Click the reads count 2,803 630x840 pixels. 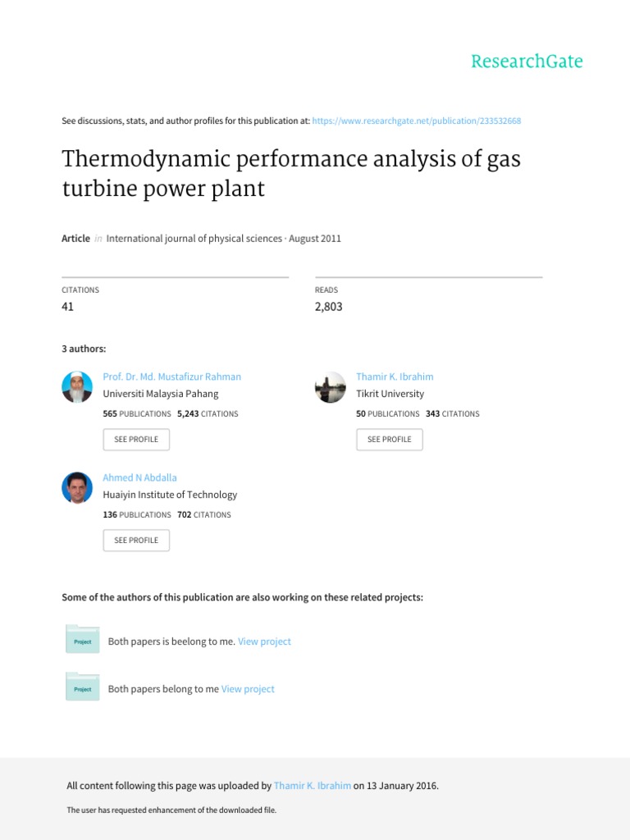pos(328,307)
